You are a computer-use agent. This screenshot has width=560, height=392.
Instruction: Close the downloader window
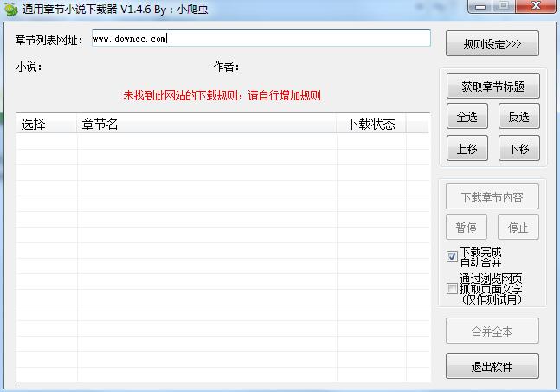(536, 6)
